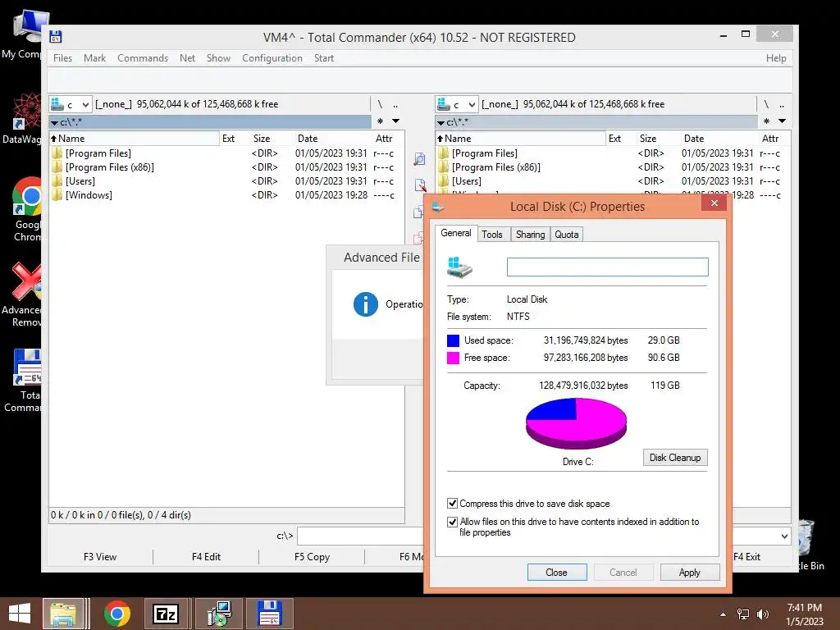The width and height of the screenshot is (840, 630).
Task: Open Program Files (x86) folder in left panel
Action: 110,167
